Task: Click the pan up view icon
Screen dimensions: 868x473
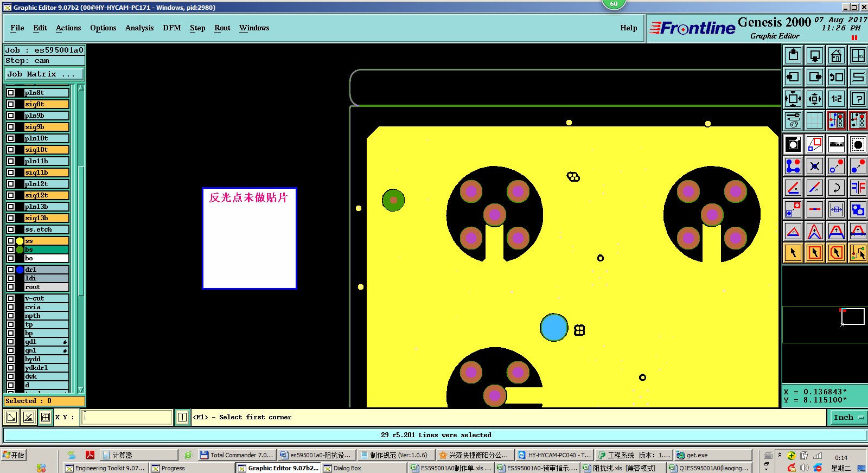Action: [793, 55]
